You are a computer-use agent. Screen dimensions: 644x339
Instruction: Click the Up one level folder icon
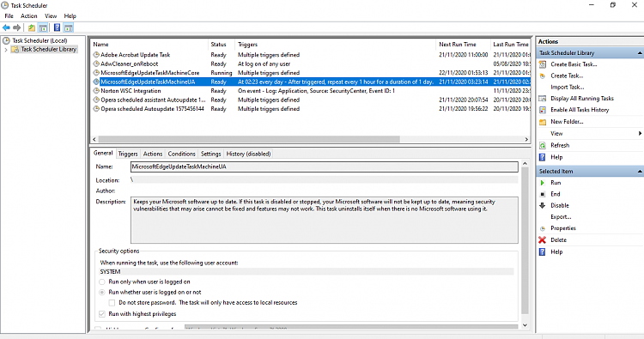click(x=32, y=27)
